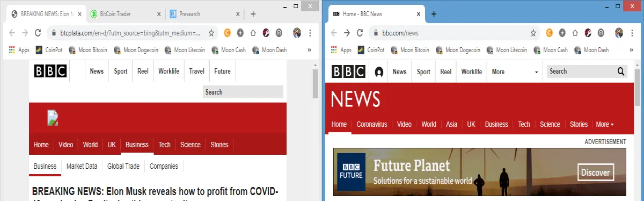The image size is (644, 201).
Task: Go back in the right BBC window
Action: (334, 33)
